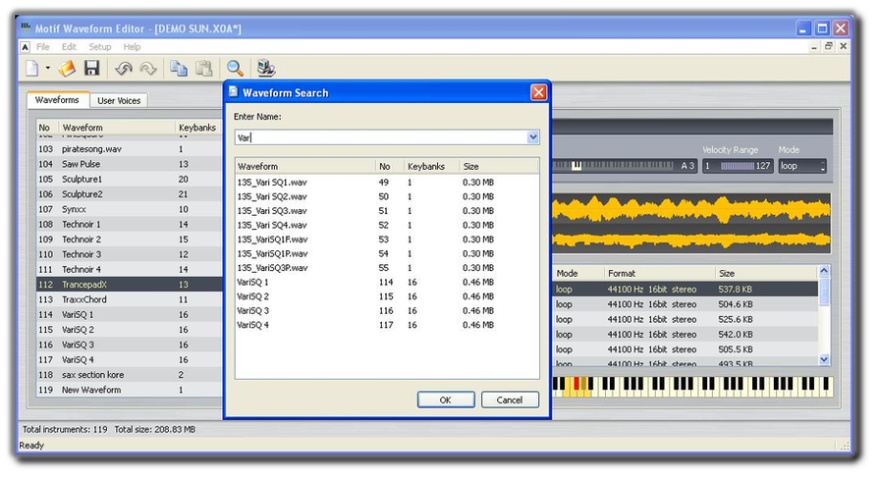
Task: Click the application document icon in menu bar
Action: pos(25,47)
